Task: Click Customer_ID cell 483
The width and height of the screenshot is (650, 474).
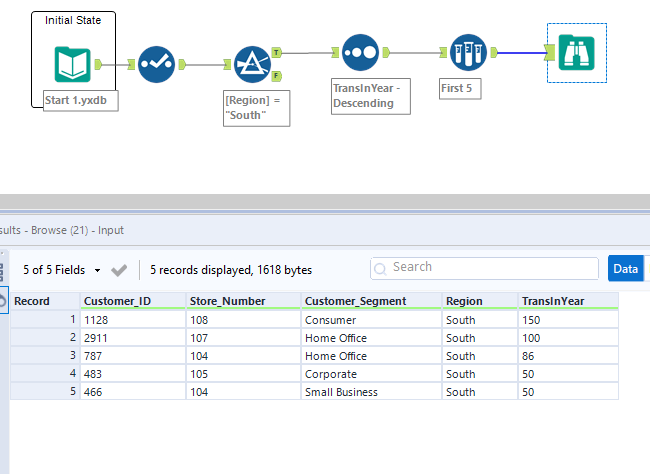Action: pos(133,374)
